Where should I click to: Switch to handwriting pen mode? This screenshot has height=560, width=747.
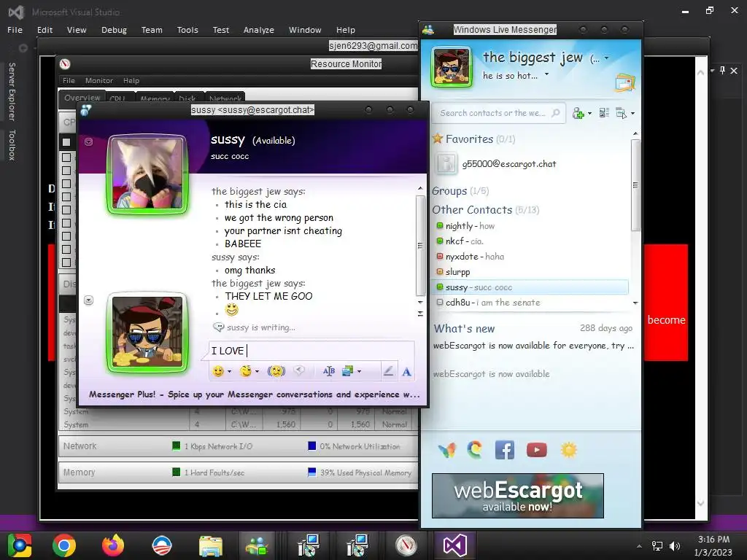pos(388,371)
